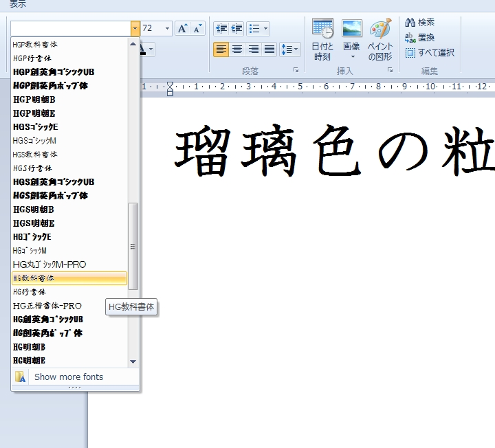Choose HGｺﾞｼｯｸE font

[69, 237]
